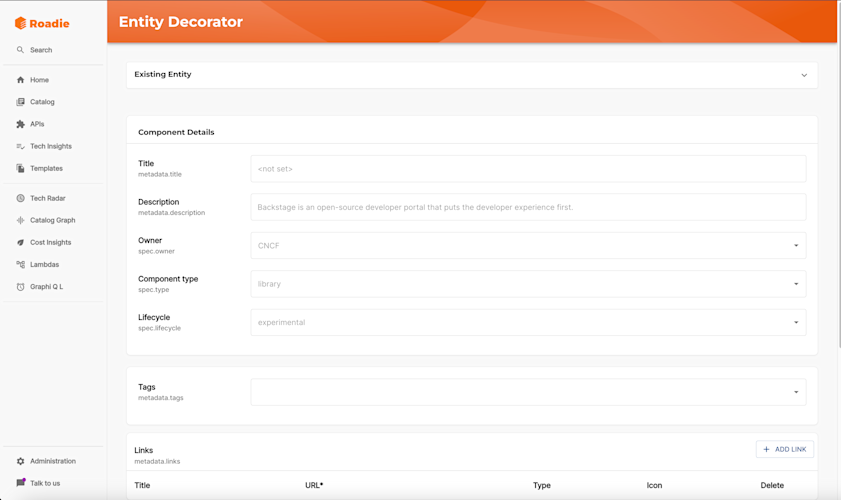Click the metadata.tags label
This screenshot has height=500, width=841.
160,398
